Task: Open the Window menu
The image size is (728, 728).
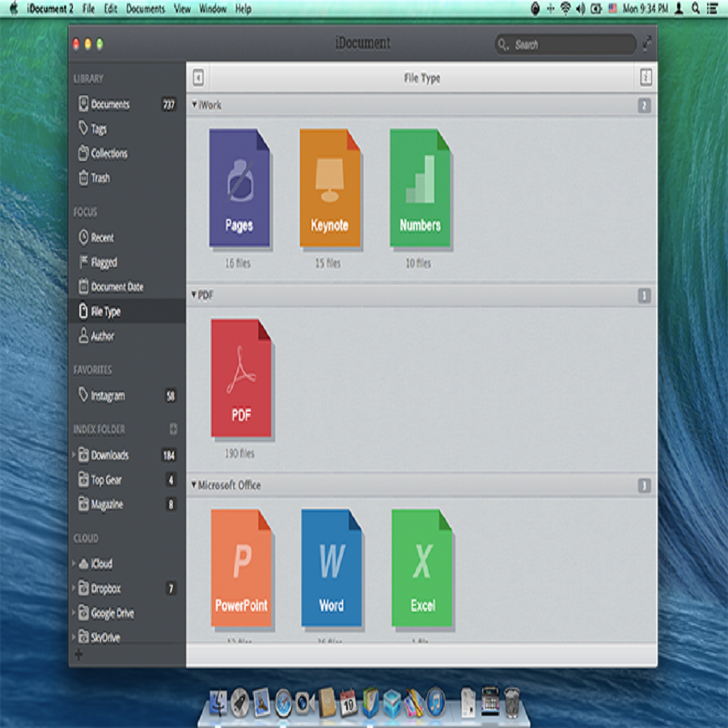Action: tap(213, 9)
